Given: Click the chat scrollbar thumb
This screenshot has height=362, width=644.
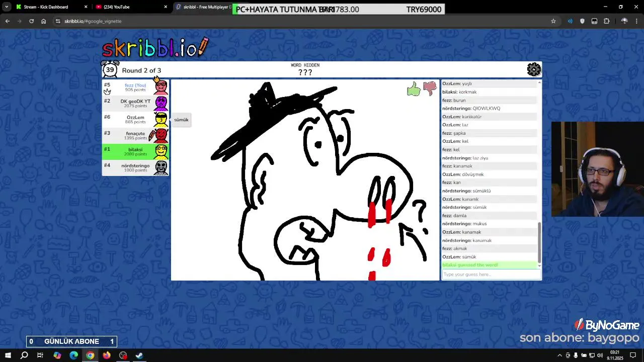Looking at the screenshot, I should click(x=539, y=243).
